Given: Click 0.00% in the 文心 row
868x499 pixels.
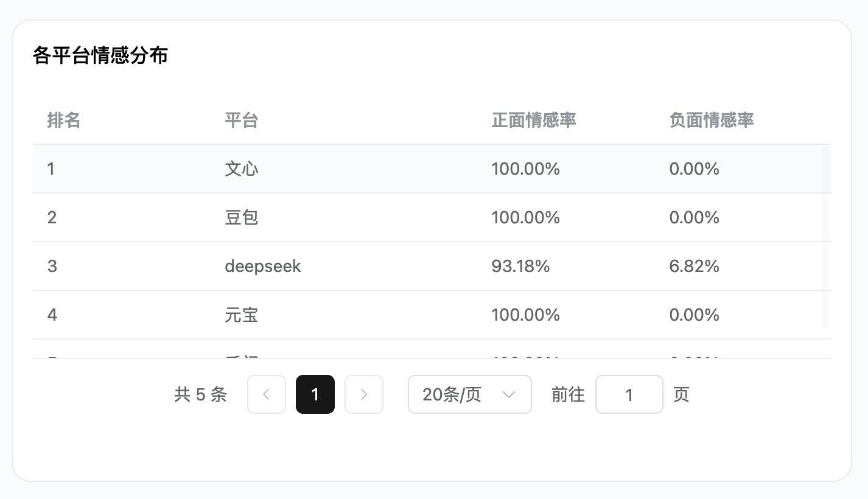Looking at the screenshot, I should (x=695, y=169).
